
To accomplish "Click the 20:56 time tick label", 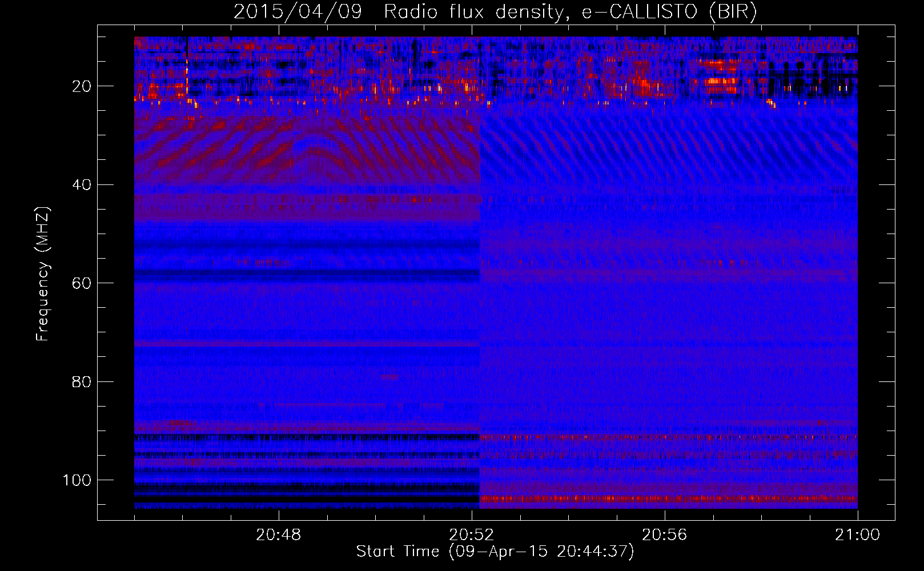I will (x=664, y=535).
